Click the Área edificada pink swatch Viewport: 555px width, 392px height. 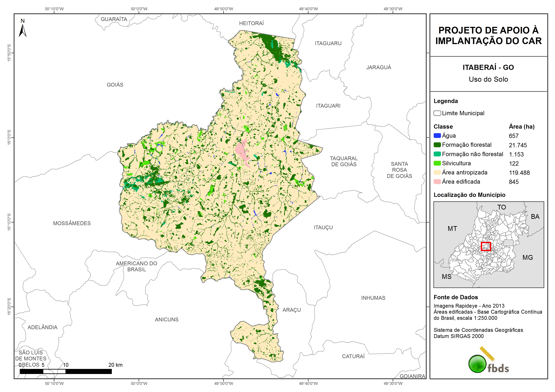[437, 182]
